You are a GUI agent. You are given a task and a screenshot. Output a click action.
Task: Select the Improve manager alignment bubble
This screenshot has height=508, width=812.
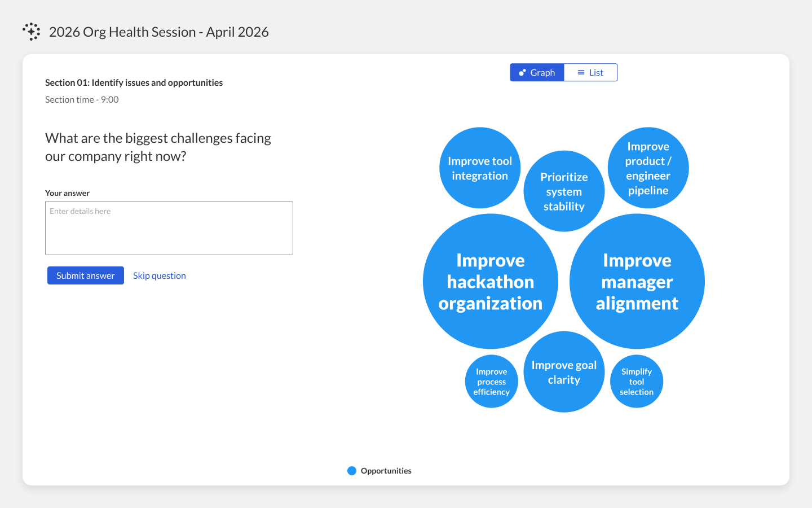[637, 281]
